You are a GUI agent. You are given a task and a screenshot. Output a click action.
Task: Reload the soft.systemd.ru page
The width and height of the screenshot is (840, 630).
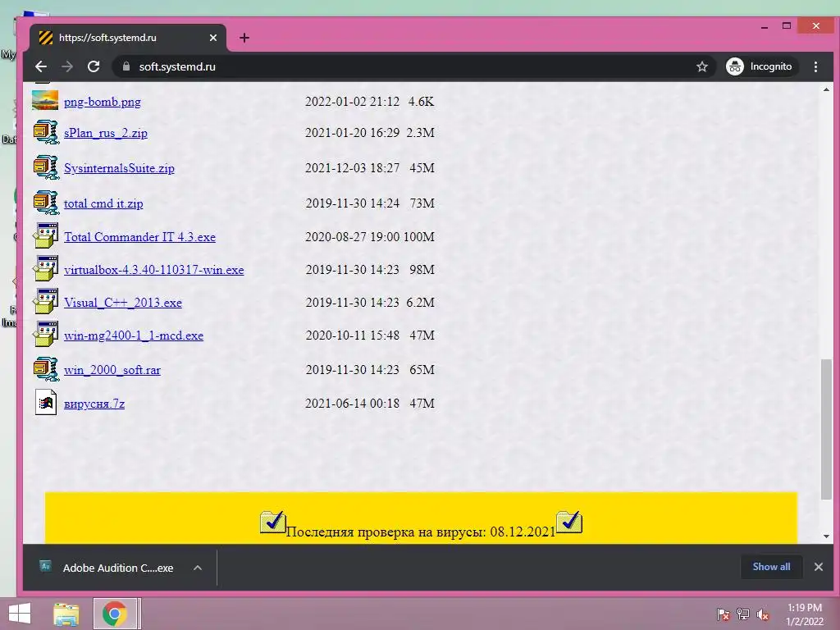tap(94, 66)
